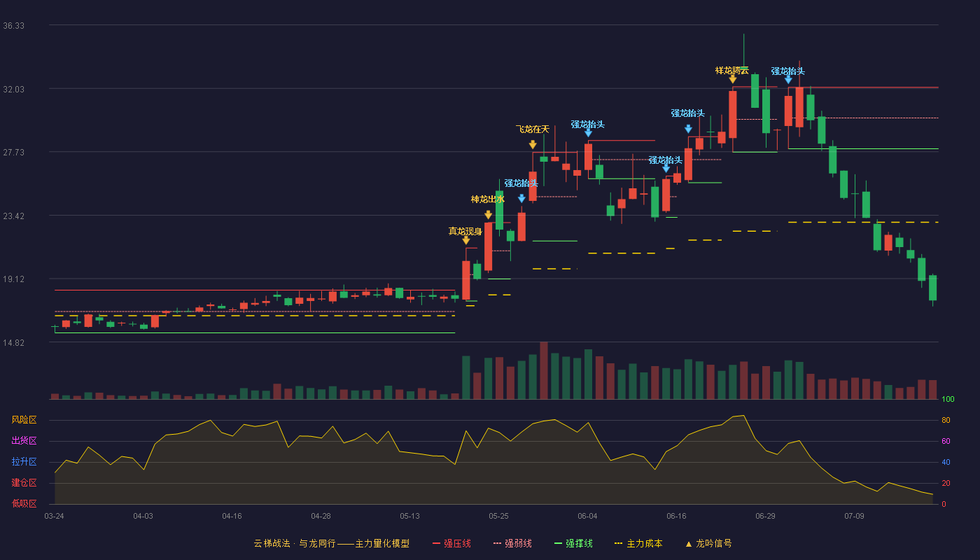Toggle the 强撑线 legend item

573,543
